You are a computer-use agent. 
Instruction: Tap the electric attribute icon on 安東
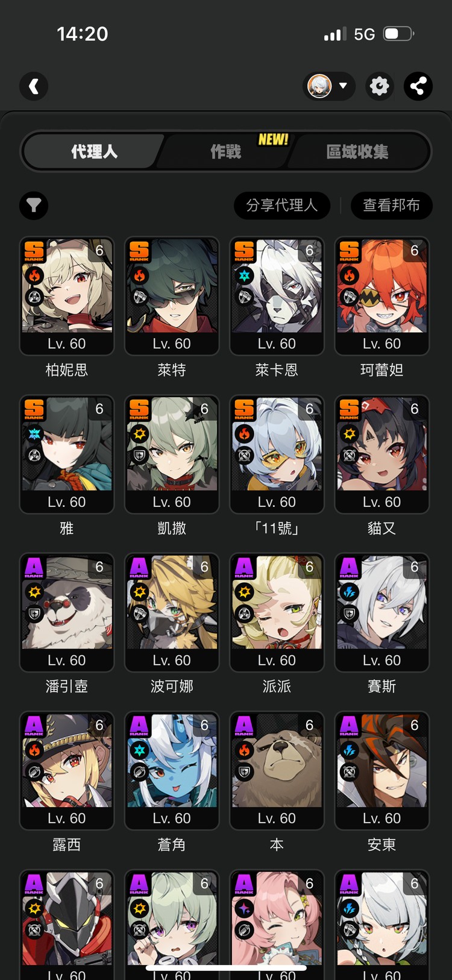(350, 750)
